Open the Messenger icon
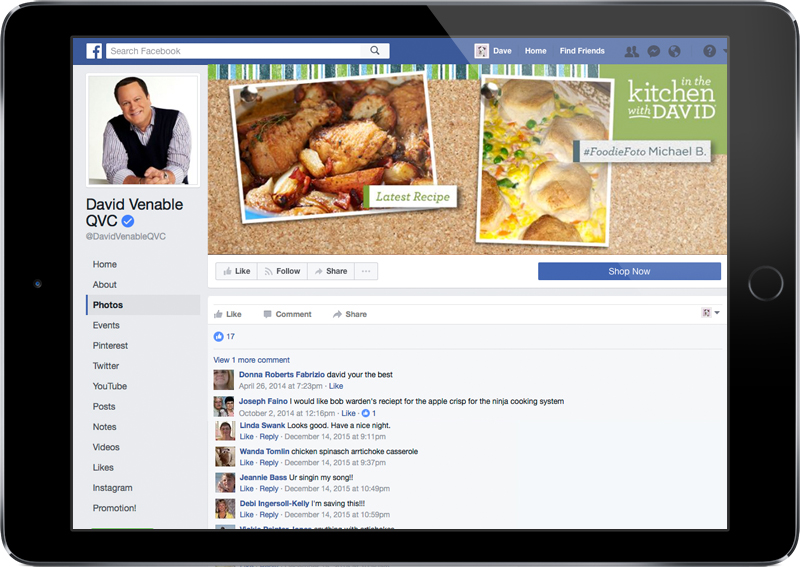 654,51
